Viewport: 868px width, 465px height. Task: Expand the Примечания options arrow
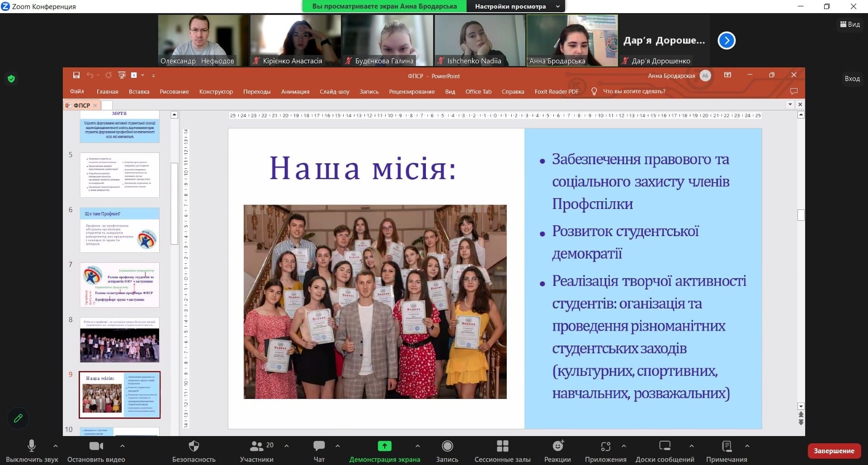coord(747,446)
